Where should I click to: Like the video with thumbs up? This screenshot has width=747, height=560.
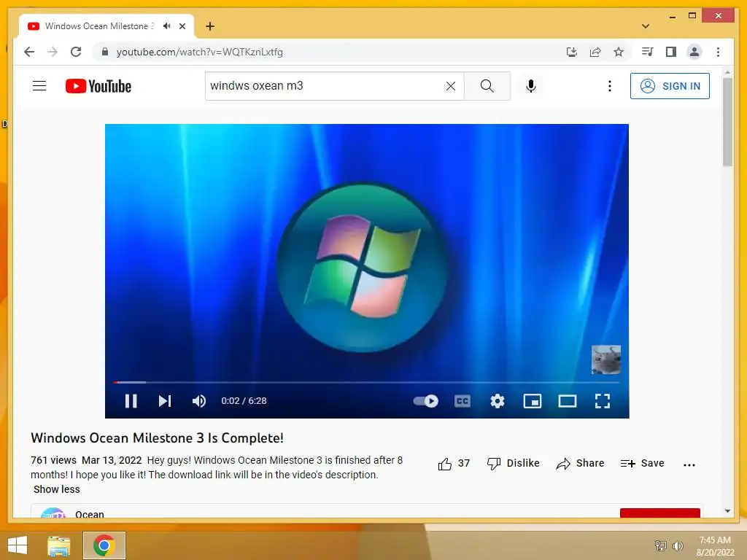454,463
